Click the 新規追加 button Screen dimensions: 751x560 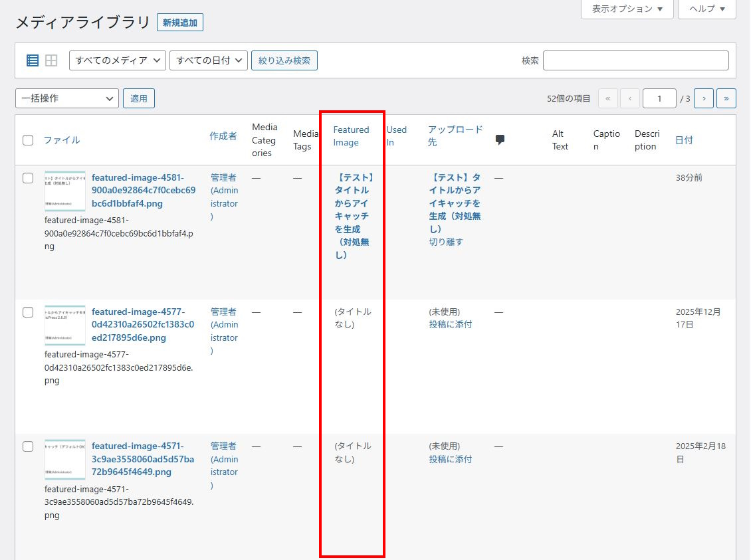coord(180,23)
